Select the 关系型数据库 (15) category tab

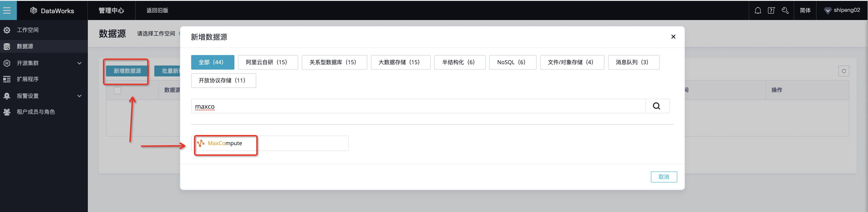[334, 62]
